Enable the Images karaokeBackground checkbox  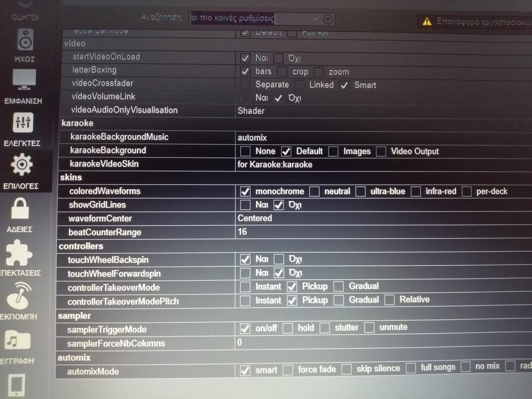pyautogui.click(x=333, y=151)
